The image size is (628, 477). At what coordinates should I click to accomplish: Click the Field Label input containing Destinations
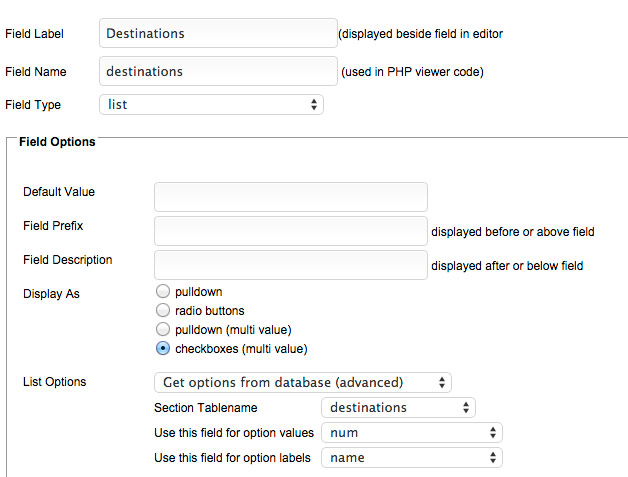218,33
